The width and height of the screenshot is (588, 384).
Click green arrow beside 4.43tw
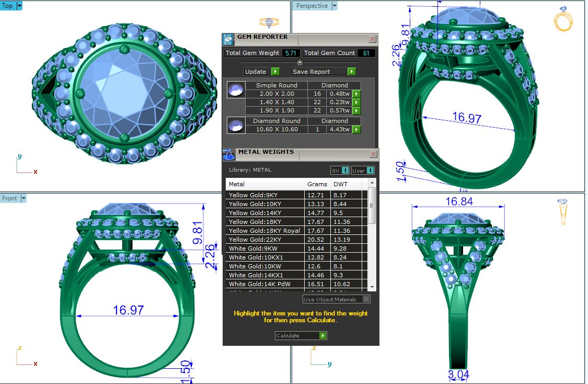pos(356,130)
